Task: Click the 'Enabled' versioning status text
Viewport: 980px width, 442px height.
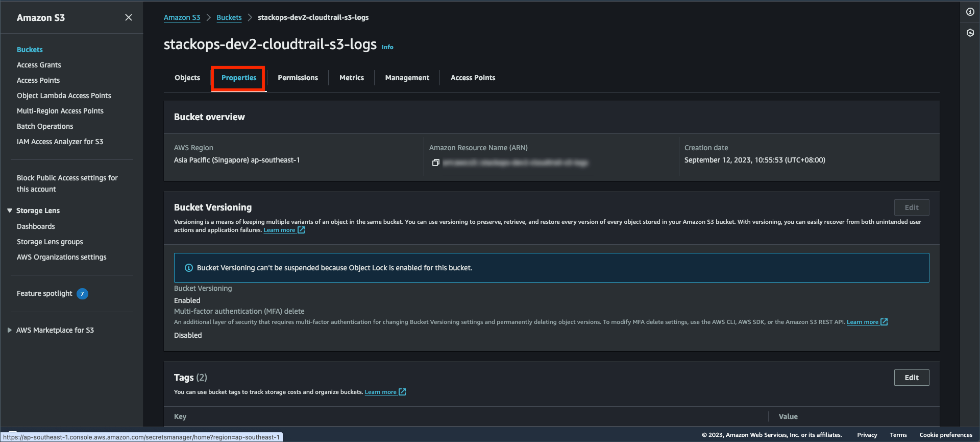Action: pos(187,300)
